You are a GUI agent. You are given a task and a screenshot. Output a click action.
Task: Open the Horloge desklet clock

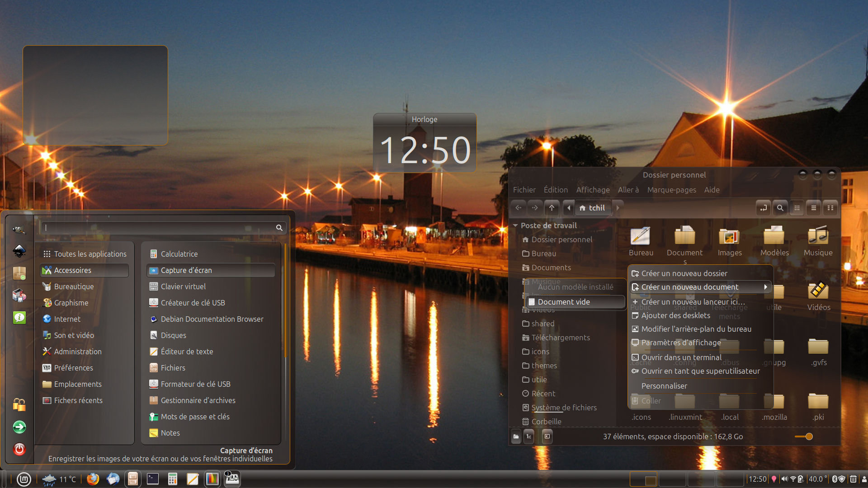click(x=425, y=143)
